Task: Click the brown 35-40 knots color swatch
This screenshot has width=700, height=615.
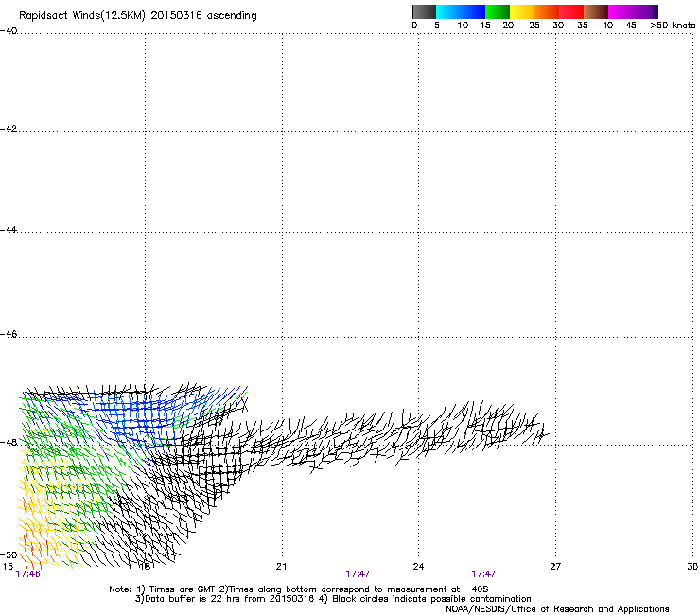Action: click(x=596, y=11)
